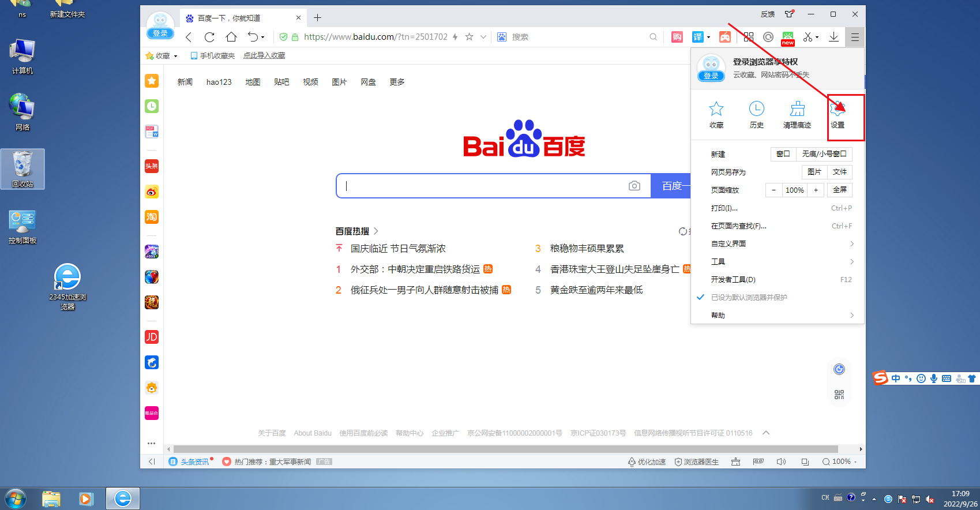Open the Windows Start button
Image resolution: width=980 pixels, height=510 pixels.
pos(16,498)
